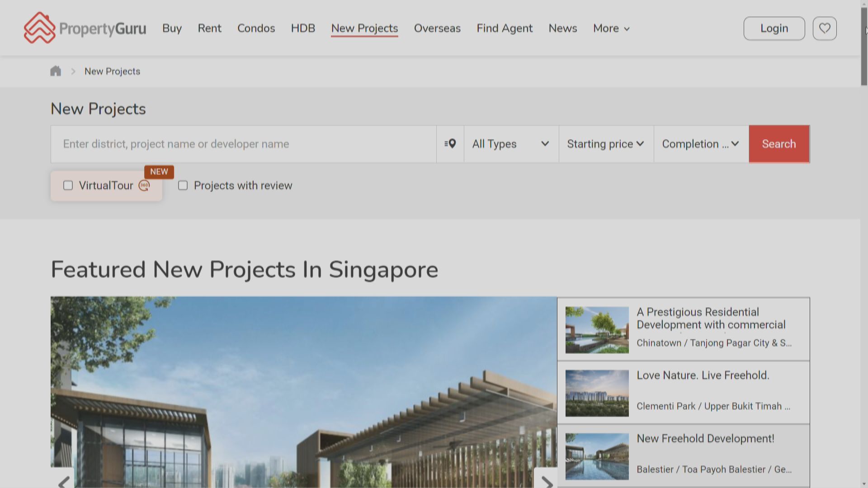
Task: Enable the VirtualTour checkbox
Action: (68, 185)
